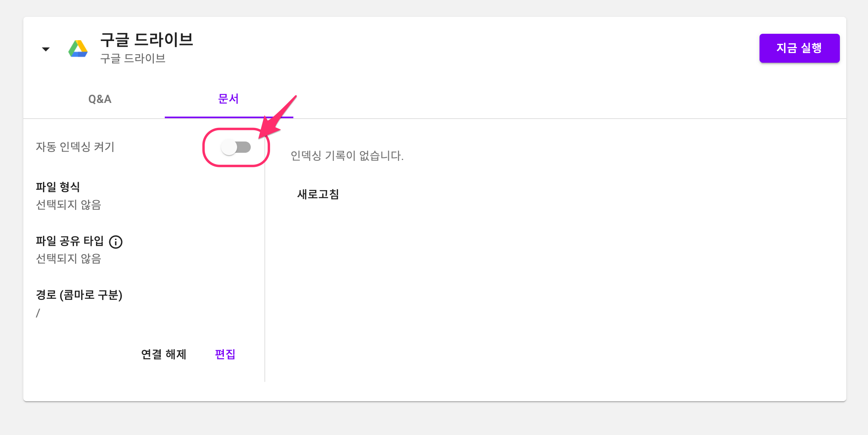Image resolution: width=868 pixels, height=435 pixels.
Task: Select the 문서 tab
Action: (229, 99)
